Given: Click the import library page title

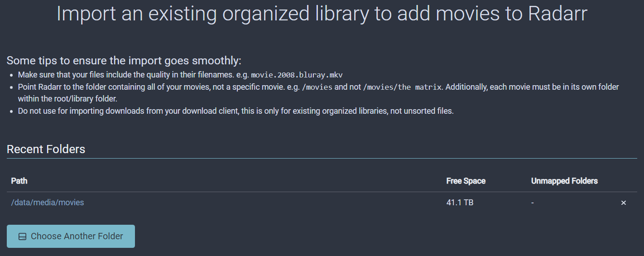Looking at the screenshot, I should coord(322,14).
